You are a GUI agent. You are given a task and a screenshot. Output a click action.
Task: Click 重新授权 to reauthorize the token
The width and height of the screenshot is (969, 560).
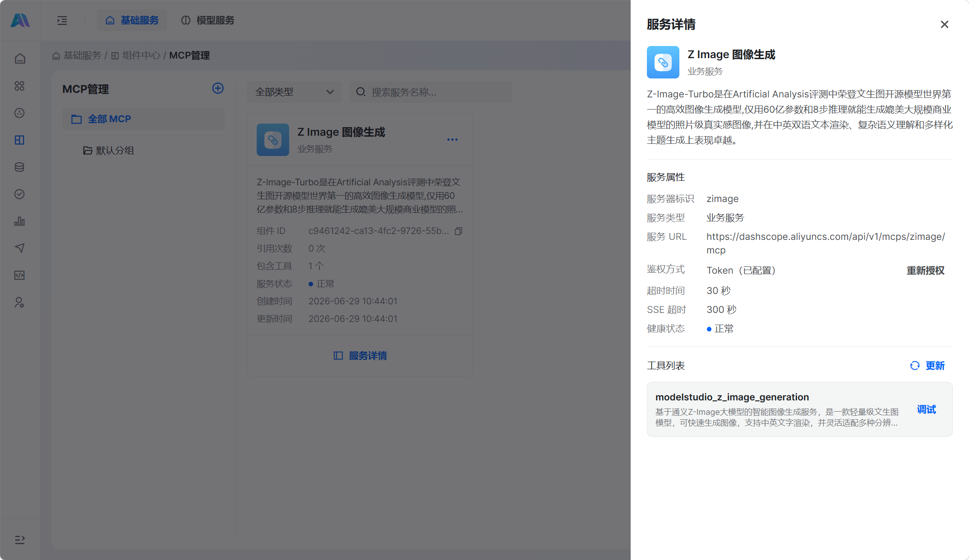[x=925, y=271]
